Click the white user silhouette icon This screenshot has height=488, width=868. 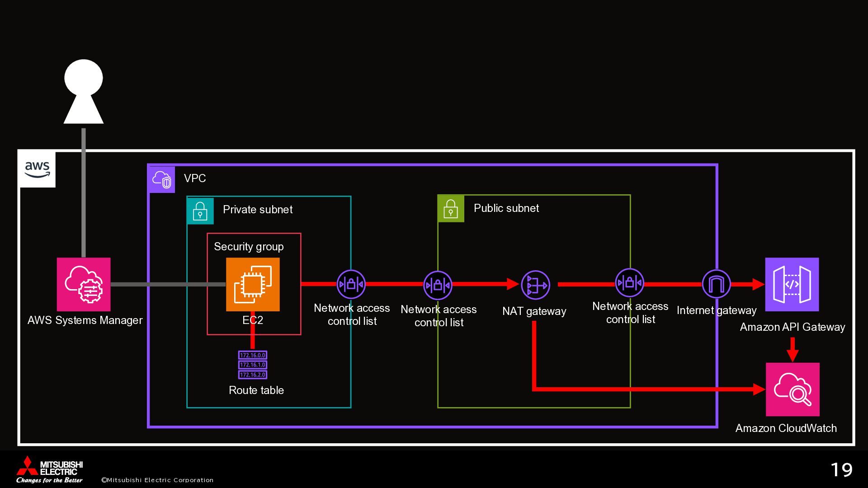[x=84, y=91]
